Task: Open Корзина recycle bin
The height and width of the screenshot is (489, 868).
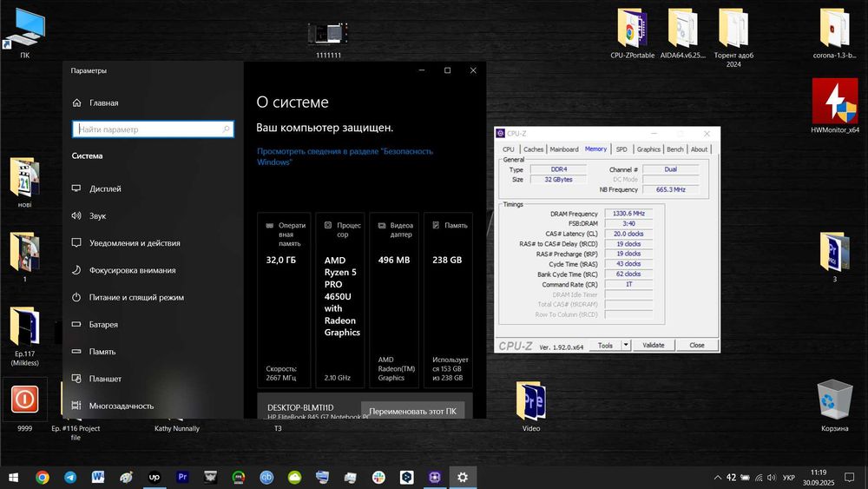Action: coord(835,406)
